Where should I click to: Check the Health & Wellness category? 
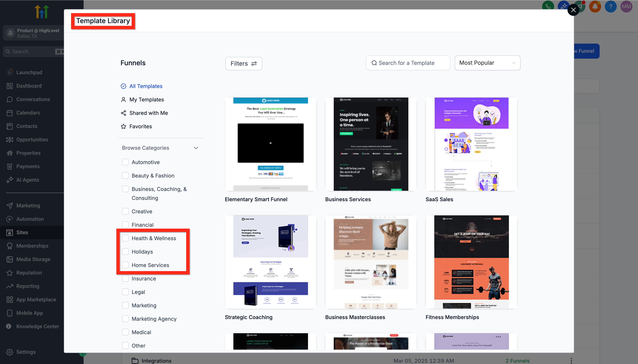coord(125,238)
